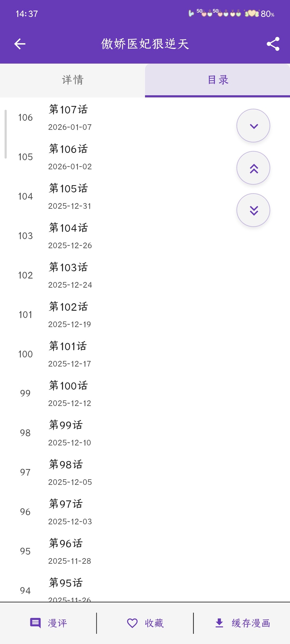Viewport: 290px width, 644px height.
Task: Tap the comment bubble icon for 漫评
Action: [x=35, y=623]
